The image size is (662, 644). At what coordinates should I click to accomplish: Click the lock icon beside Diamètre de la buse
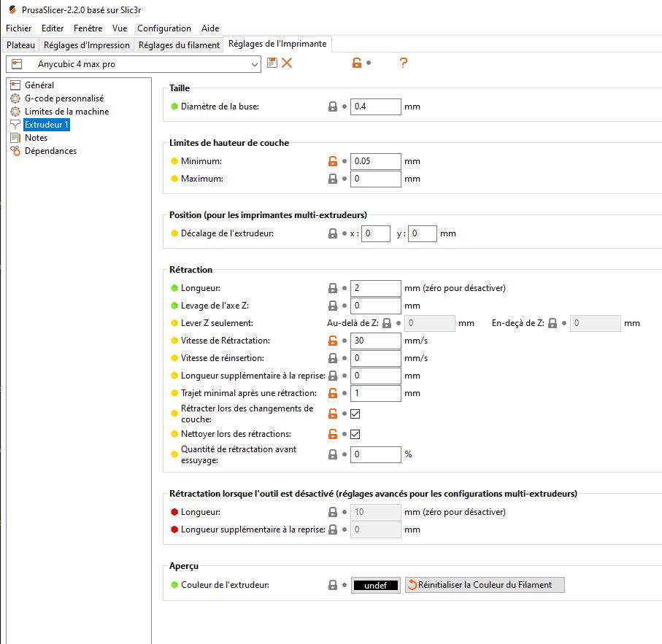pos(333,106)
